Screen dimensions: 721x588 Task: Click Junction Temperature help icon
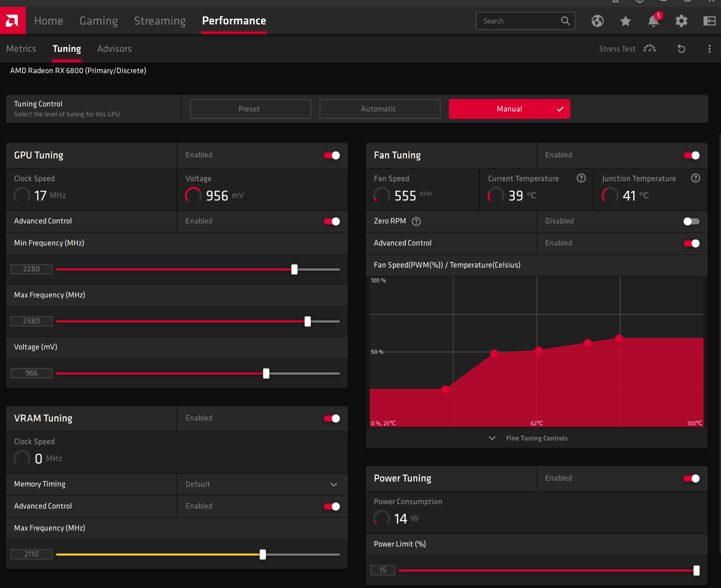pyautogui.click(x=696, y=178)
